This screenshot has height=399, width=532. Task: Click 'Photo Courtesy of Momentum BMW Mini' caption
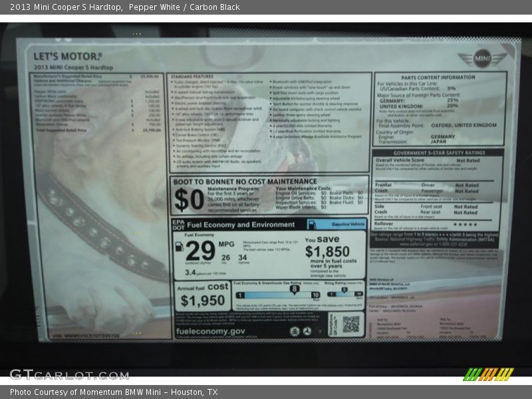86,392
